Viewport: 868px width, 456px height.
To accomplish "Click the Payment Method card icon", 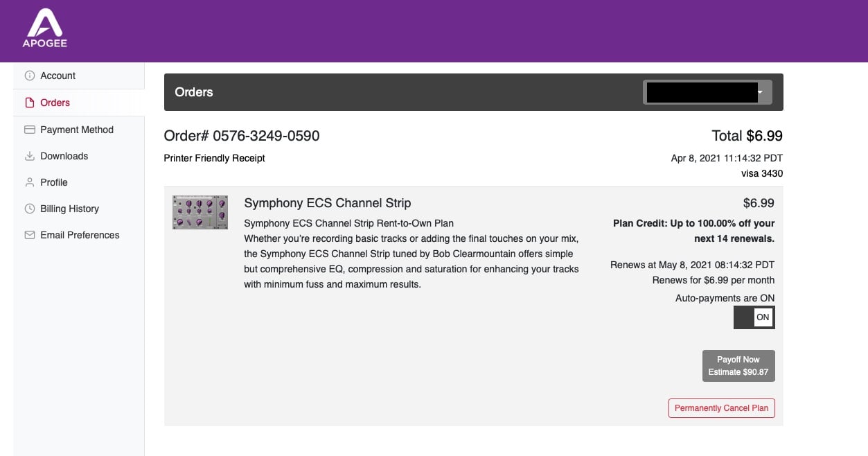I will (29, 129).
